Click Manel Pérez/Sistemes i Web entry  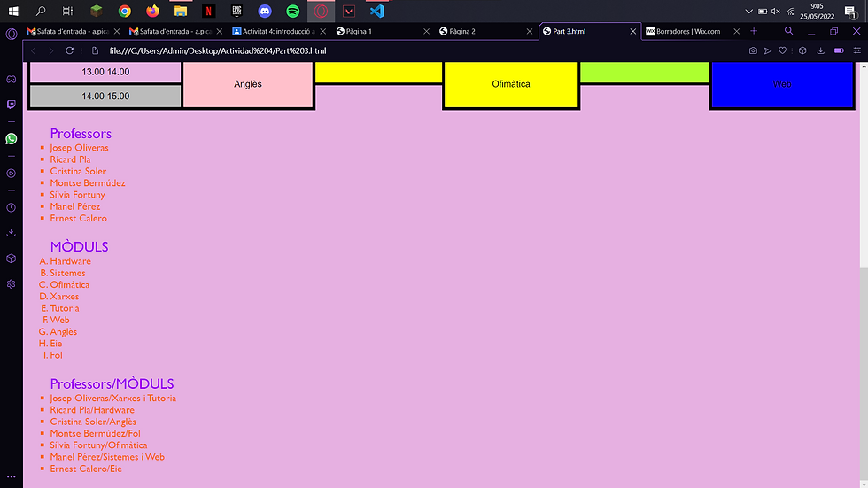point(107,457)
